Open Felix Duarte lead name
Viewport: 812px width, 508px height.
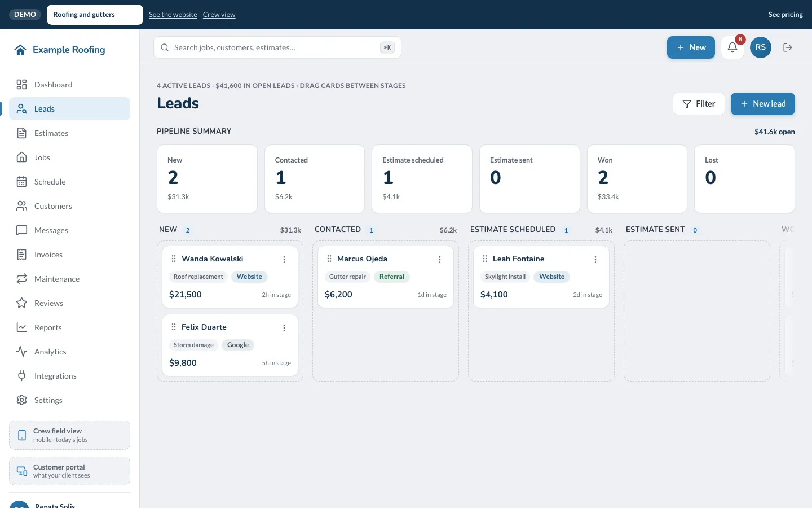point(204,327)
